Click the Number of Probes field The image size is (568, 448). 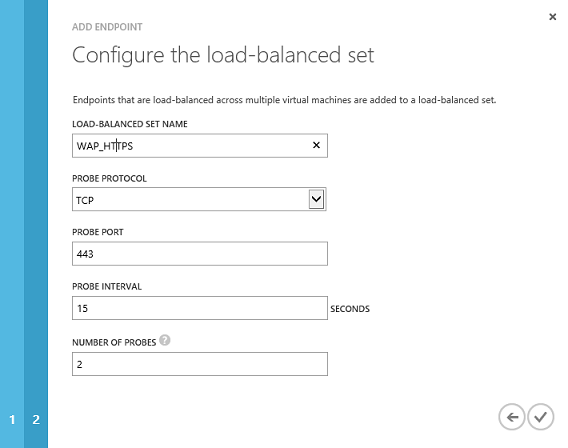(200, 364)
